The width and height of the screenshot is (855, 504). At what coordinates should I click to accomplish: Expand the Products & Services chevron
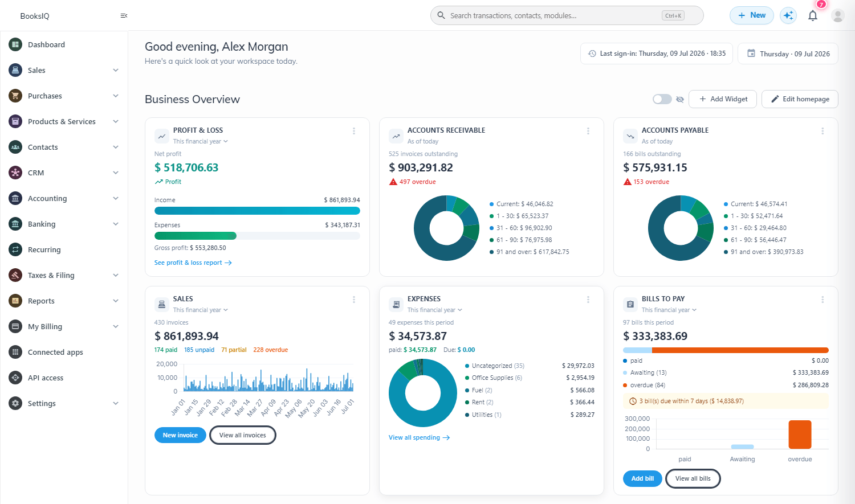pyautogui.click(x=116, y=121)
